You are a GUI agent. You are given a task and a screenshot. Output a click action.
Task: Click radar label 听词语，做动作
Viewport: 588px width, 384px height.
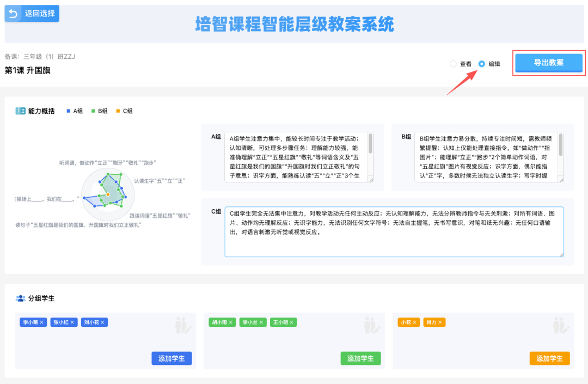point(108,163)
